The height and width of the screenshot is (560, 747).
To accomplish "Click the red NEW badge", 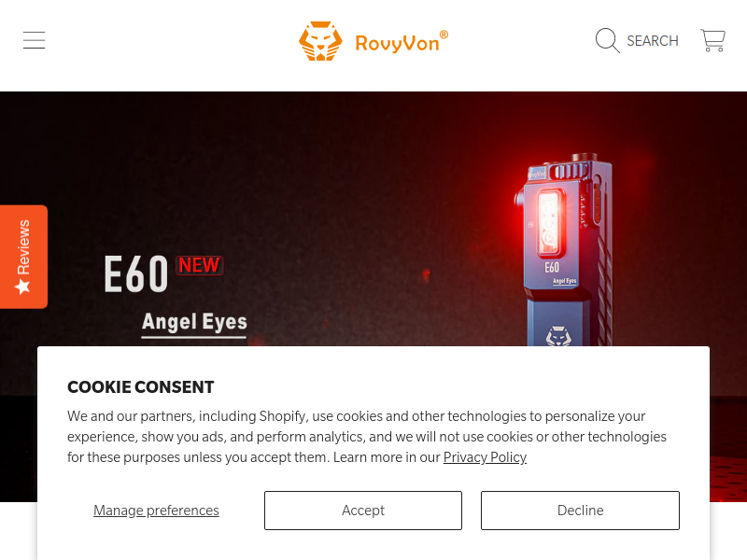I will (199, 265).
